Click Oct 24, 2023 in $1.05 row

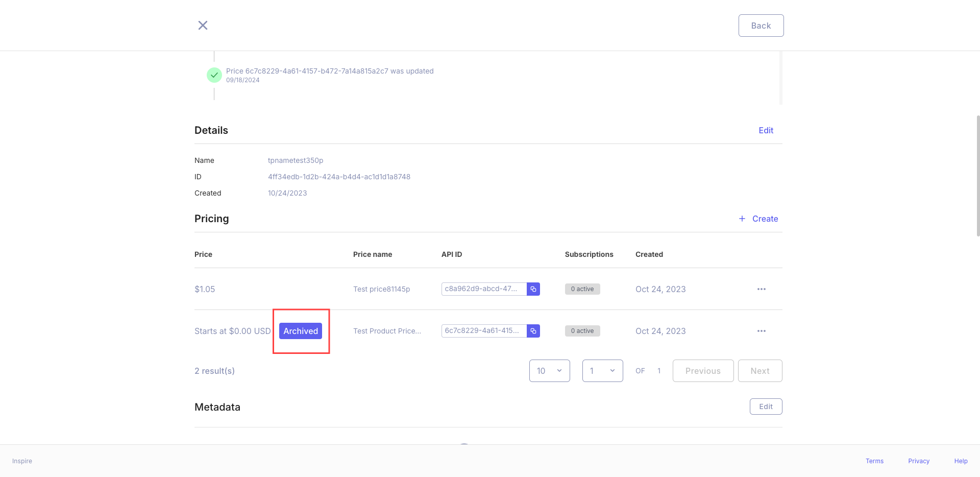pyautogui.click(x=660, y=289)
